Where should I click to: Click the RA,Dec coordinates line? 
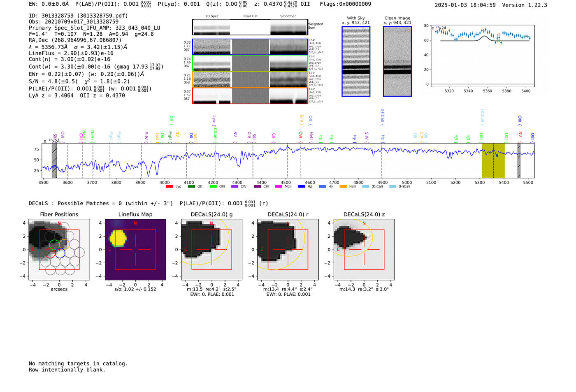coord(75,40)
